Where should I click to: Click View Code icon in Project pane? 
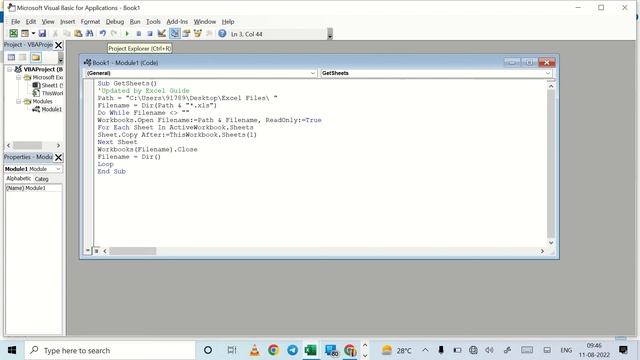coord(11,57)
